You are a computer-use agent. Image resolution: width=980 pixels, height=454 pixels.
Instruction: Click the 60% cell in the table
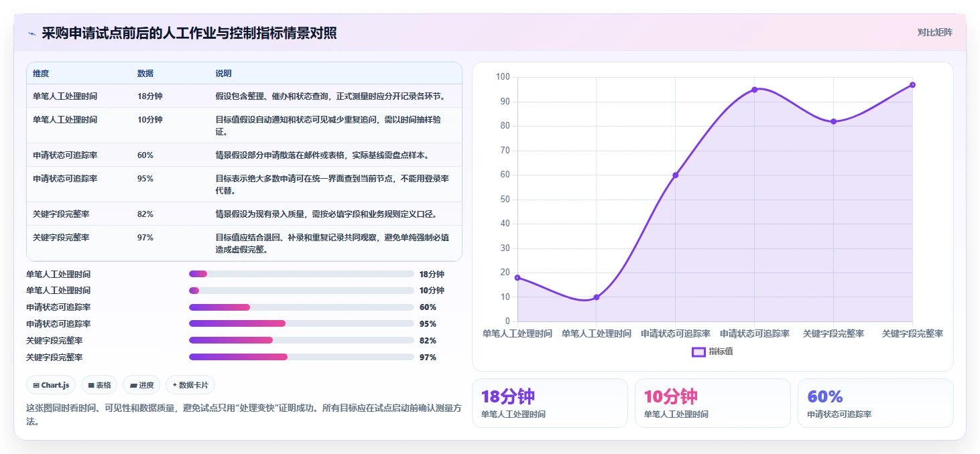(x=145, y=155)
